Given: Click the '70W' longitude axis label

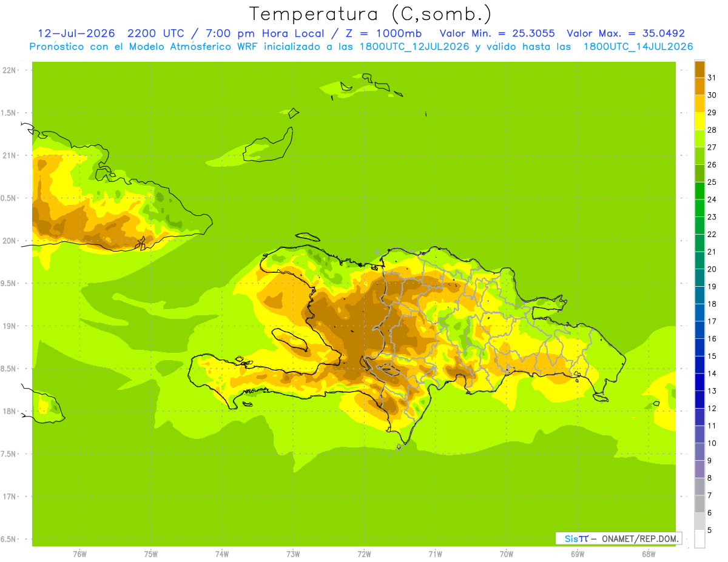Looking at the screenshot, I should pos(507,554).
